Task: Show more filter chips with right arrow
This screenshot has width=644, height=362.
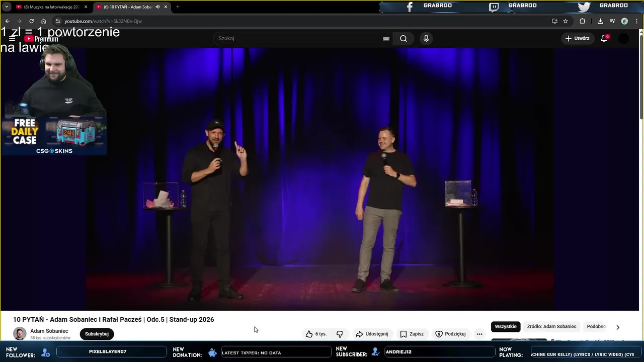Action: click(x=618, y=327)
